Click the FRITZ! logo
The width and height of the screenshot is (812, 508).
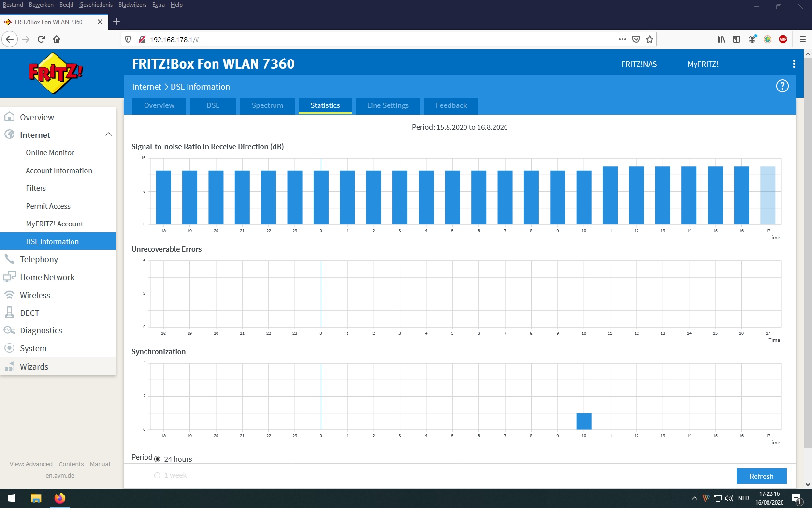[56, 73]
